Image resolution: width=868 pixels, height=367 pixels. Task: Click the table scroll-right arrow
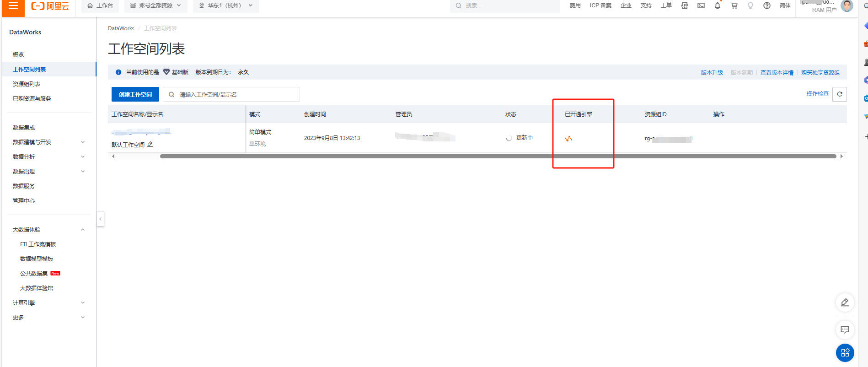841,157
